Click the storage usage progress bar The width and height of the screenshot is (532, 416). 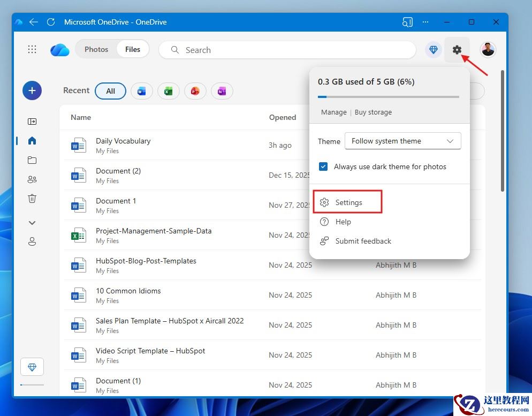[389, 97]
